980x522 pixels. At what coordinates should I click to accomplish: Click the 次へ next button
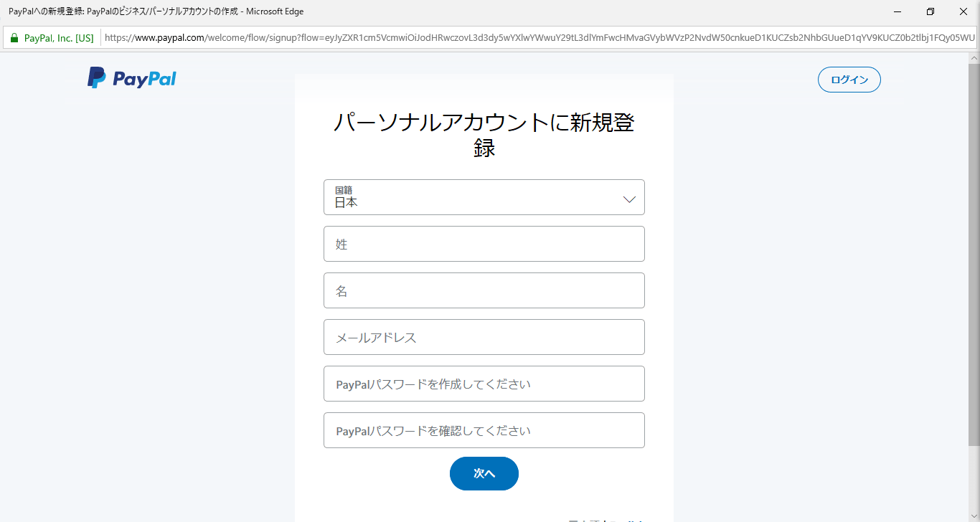[x=484, y=473]
